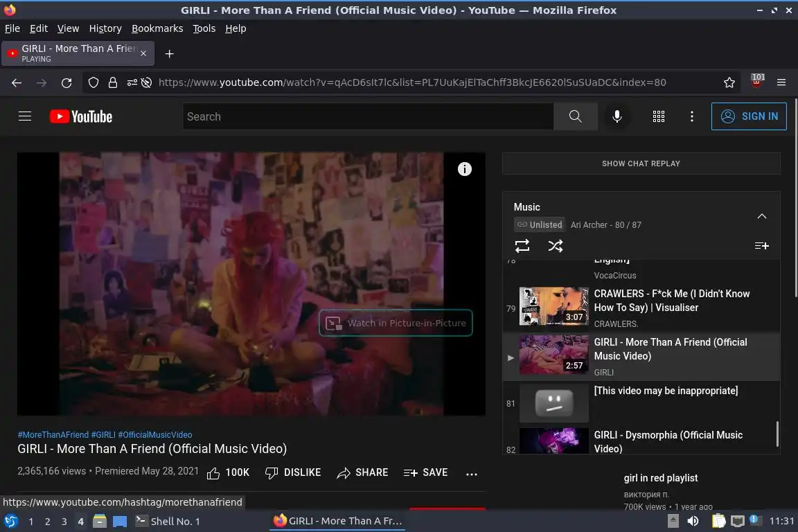Play CRAWLERS - F*ck Me playlist thumbnail
Screen dimensions: 798x532
(x=553, y=306)
